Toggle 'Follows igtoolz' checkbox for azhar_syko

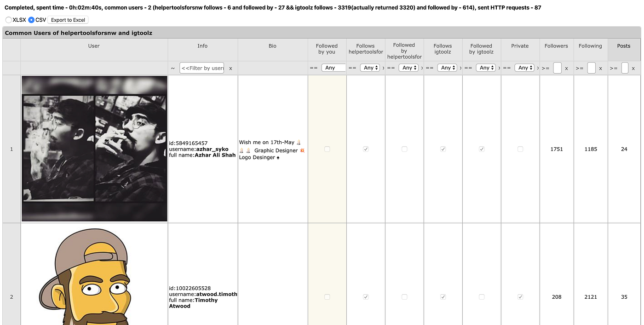(443, 149)
